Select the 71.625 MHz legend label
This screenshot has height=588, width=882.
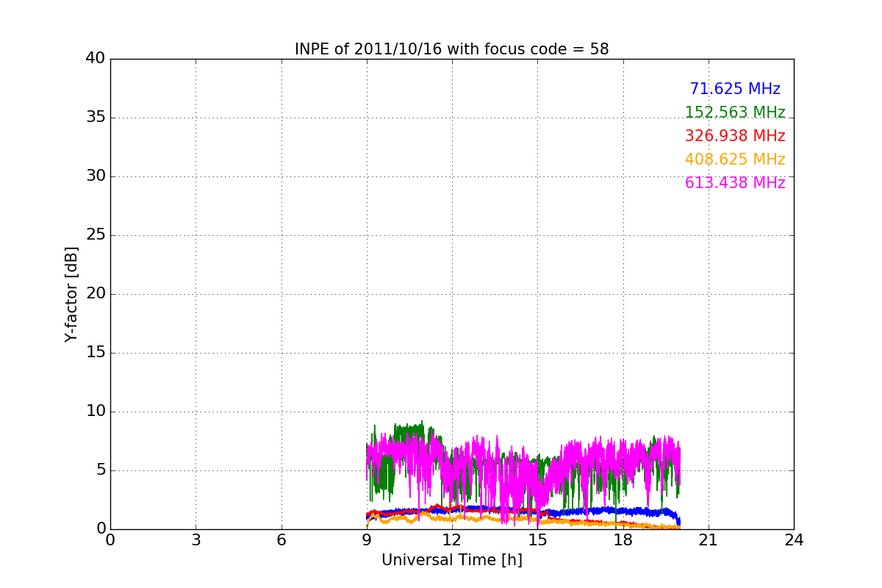(x=735, y=89)
